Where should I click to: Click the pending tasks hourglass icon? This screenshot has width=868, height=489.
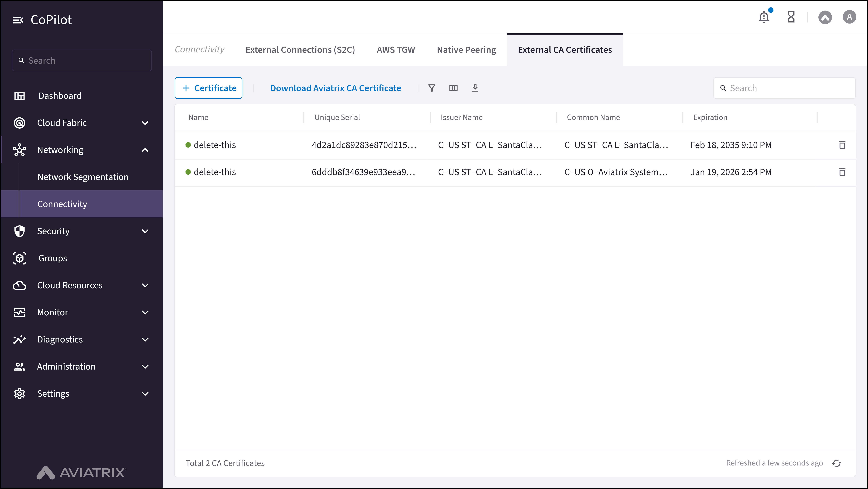[x=791, y=17]
